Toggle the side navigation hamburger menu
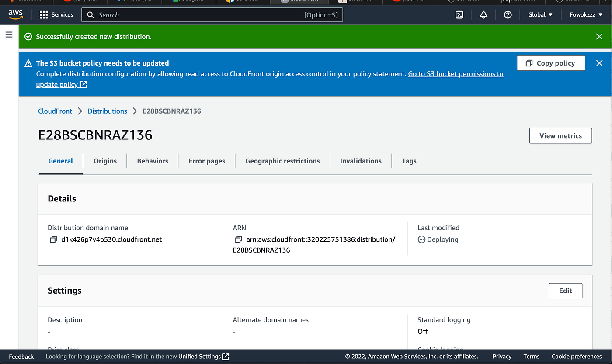 tap(9, 35)
